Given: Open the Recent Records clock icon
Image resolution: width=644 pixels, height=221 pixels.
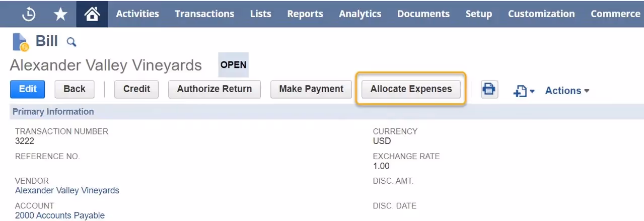Looking at the screenshot, I should 29,14.
